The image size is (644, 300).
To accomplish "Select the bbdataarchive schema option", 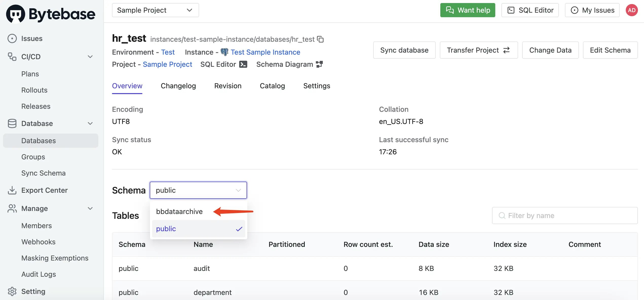I will point(179,211).
